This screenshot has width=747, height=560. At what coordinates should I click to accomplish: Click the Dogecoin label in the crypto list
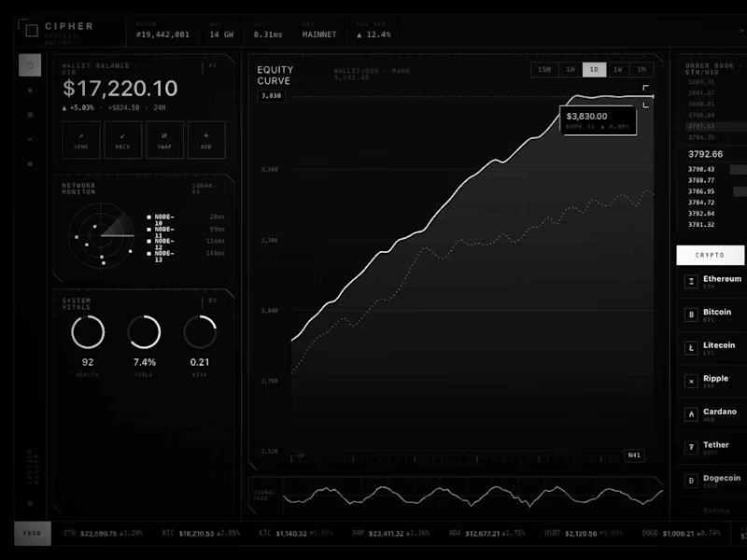[722, 478]
